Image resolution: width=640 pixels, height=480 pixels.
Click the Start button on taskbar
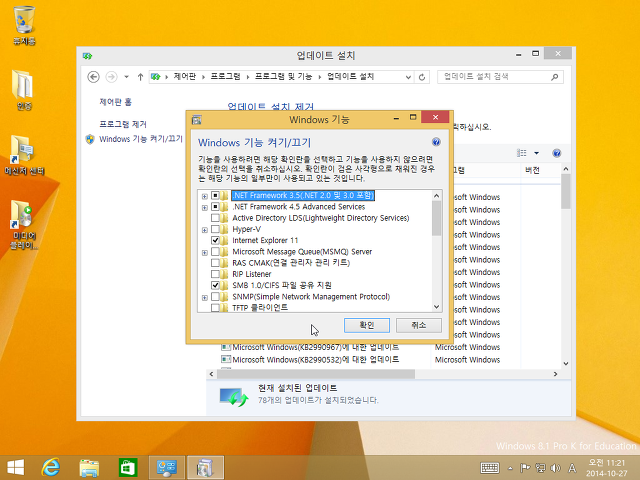pos(16,467)
